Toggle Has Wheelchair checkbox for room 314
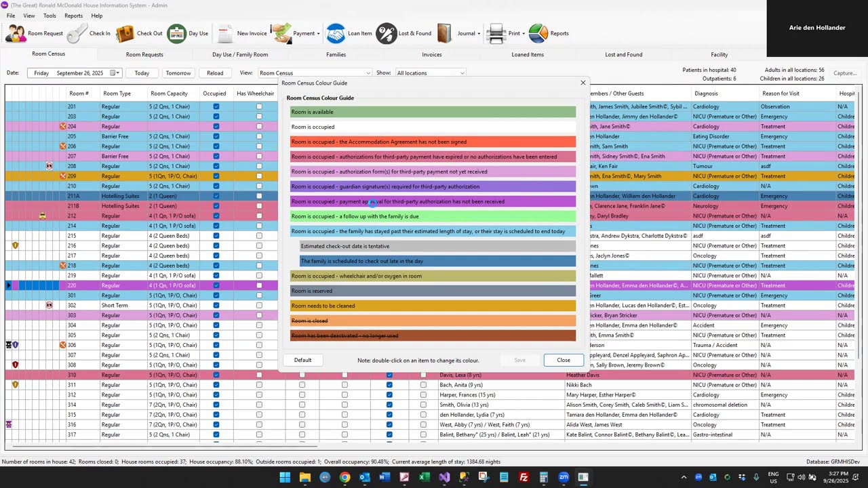Image resolution: width=868 pixels, height=488 pixels. (259, 405)
